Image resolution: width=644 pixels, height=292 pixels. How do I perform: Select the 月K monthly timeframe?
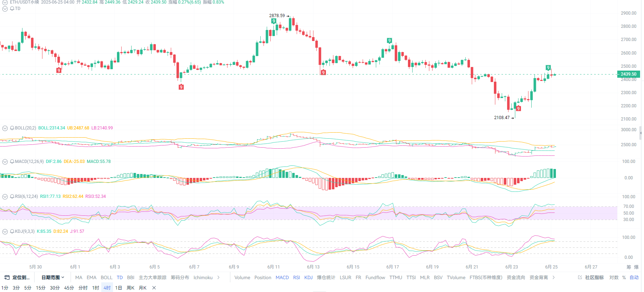143,288
